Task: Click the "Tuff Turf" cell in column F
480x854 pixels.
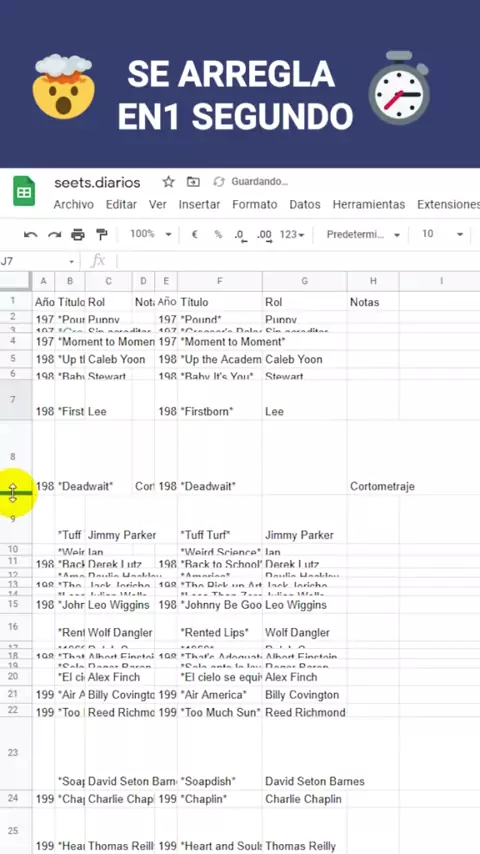Action: coord(220,519)
